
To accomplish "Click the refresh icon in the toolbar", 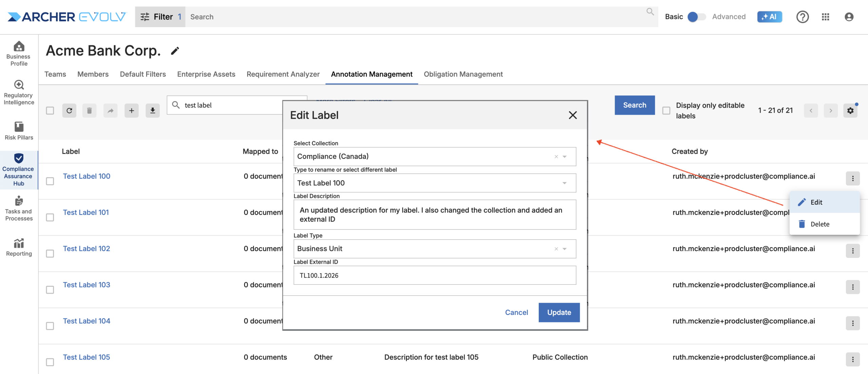I will tap(69, 111).
